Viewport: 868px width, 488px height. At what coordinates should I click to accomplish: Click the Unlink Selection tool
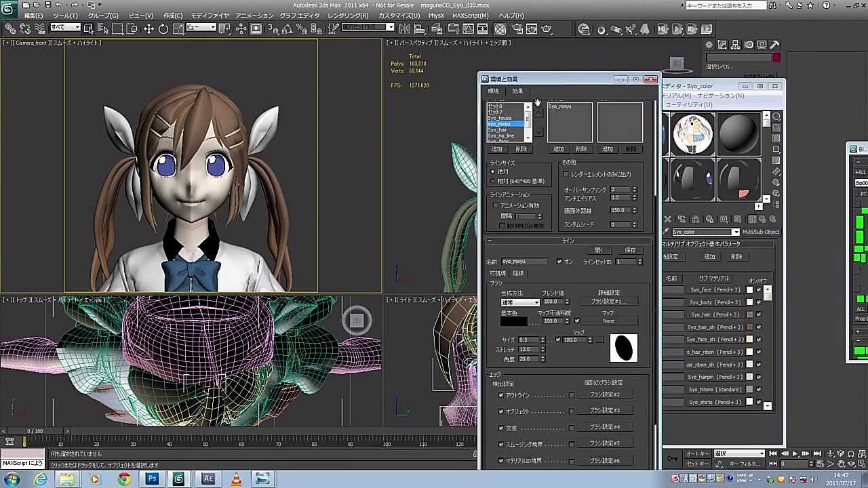point(25,29)
